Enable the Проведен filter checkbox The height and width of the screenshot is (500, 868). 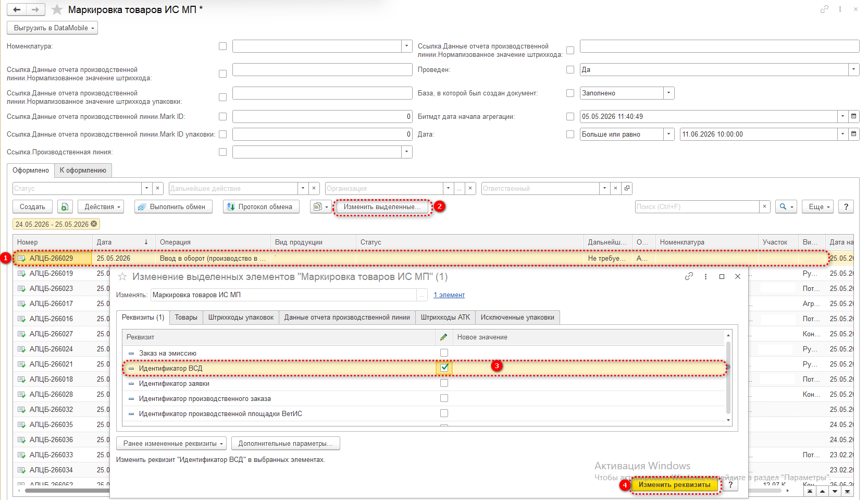pos(570,69)
